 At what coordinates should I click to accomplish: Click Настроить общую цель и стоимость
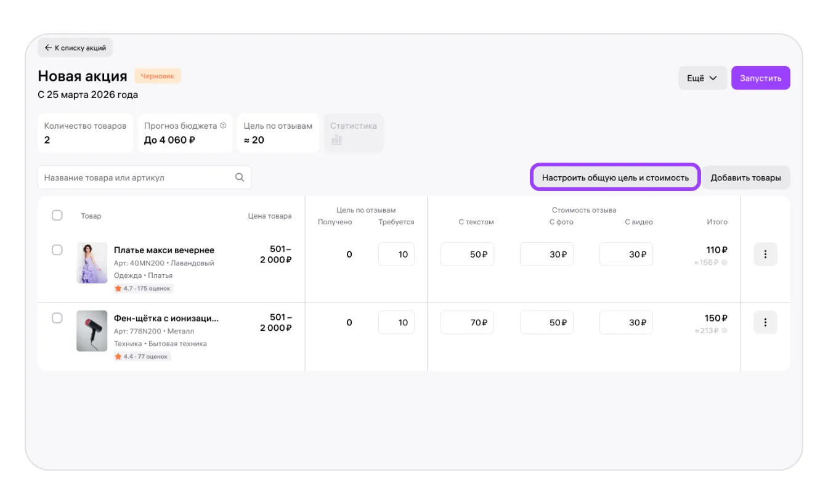615,177
